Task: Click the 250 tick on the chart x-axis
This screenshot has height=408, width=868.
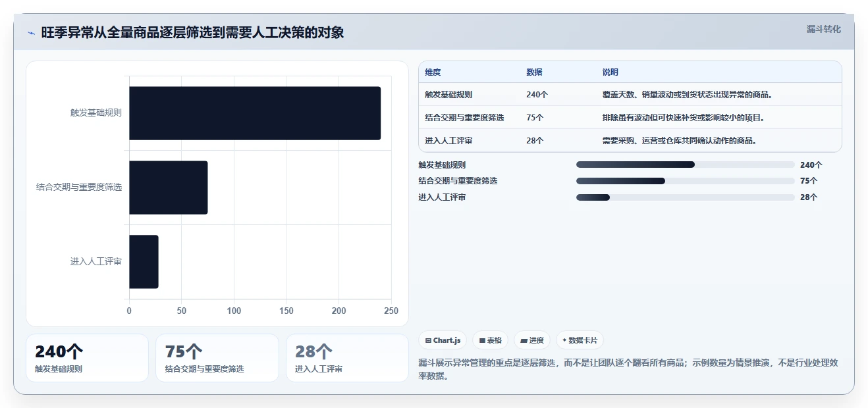Action: pyautogui.click(x=391, y=311)
